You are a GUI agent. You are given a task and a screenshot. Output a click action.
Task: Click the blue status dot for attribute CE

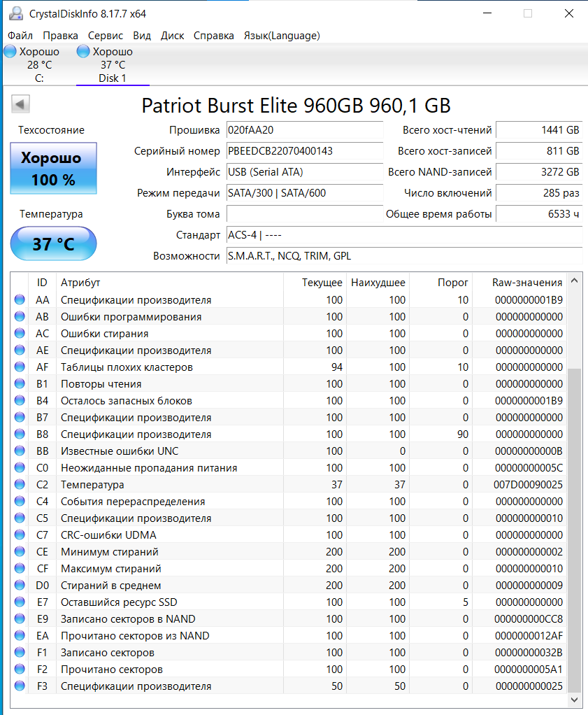click(x=20, y=551)
